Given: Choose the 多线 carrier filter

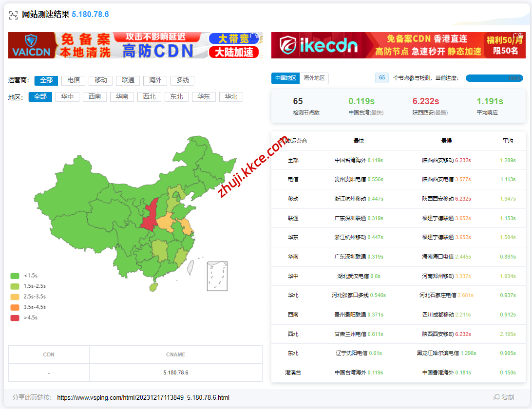Looking at the screenshot, I should click(183, 80).
